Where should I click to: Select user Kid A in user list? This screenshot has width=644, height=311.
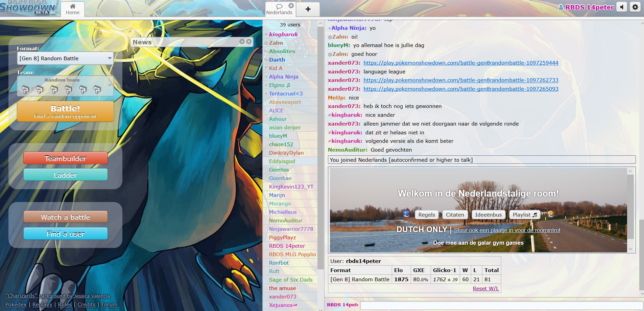tap(290, 68)
